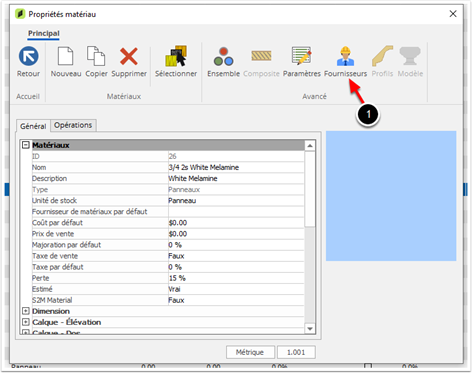Select the Description property label
The height and width of the screenshot is (373, 472).
click(49, 178)
